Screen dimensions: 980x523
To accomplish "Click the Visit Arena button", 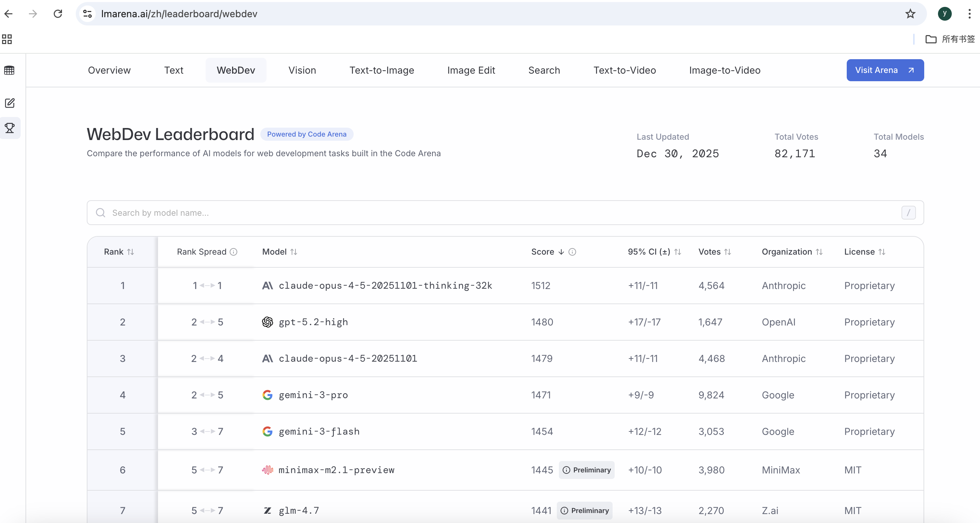I will click(x=885, y=70).
